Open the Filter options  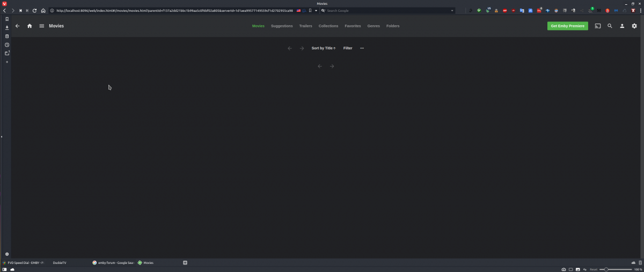pos(348,48)
